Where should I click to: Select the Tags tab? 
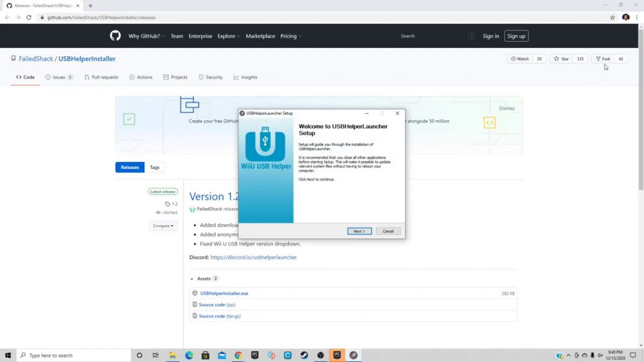(155, 167)
